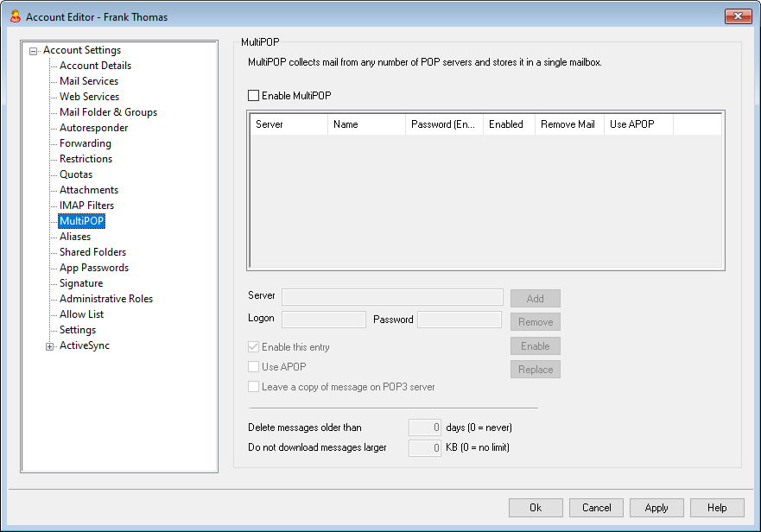Toggle Leave a copy on POP3 server
Image resolution: width=761 pixels, height=532 pixels.
pos(253,387)
